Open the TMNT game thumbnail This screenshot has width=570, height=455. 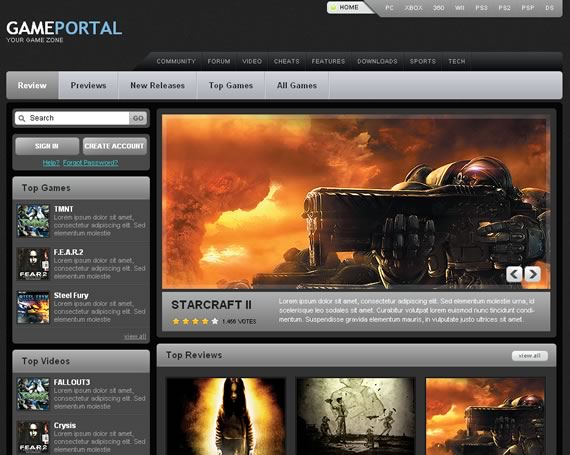(33, 221)
